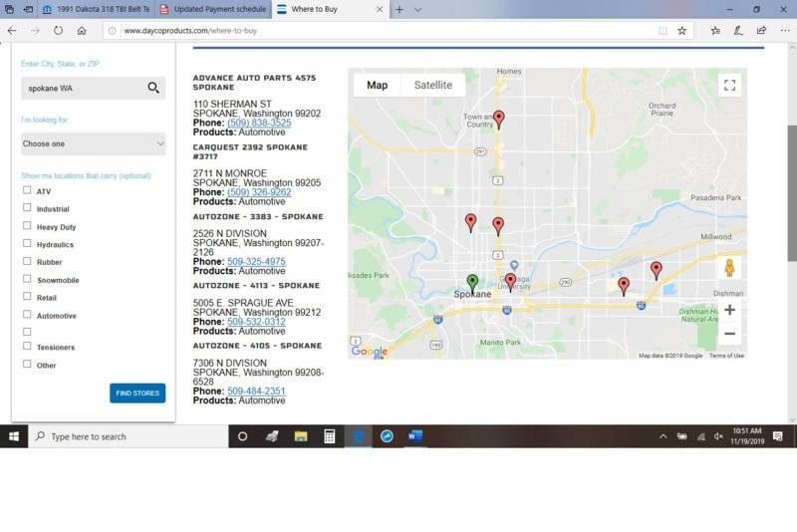Screen dimensions: 797x532
Task: Refresh the page in the browser
Action: point(58,31)
